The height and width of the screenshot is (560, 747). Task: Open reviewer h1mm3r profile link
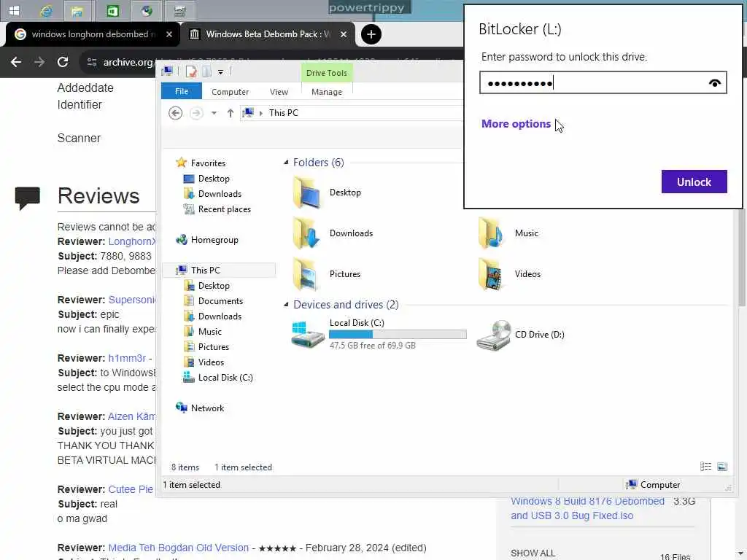click(x=127, y=358)
